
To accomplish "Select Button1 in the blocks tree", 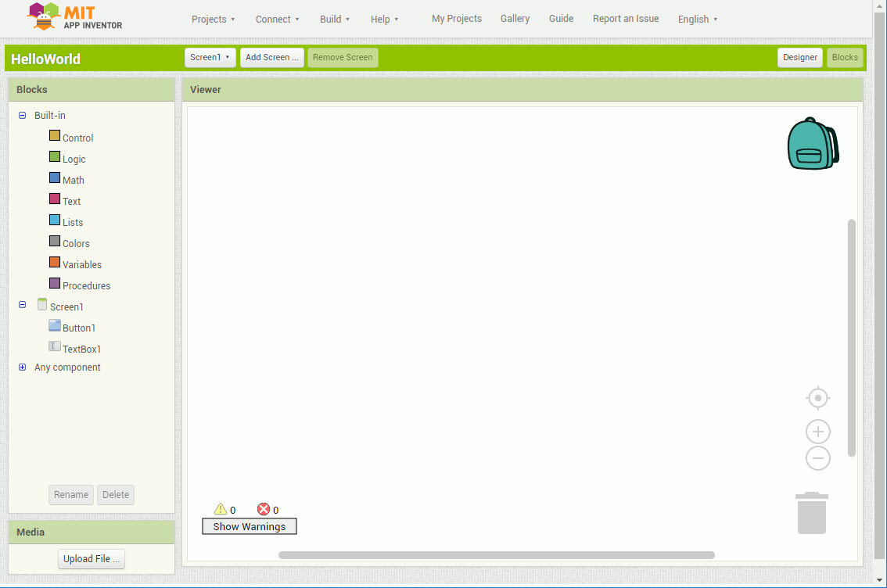I will [78, 327].
